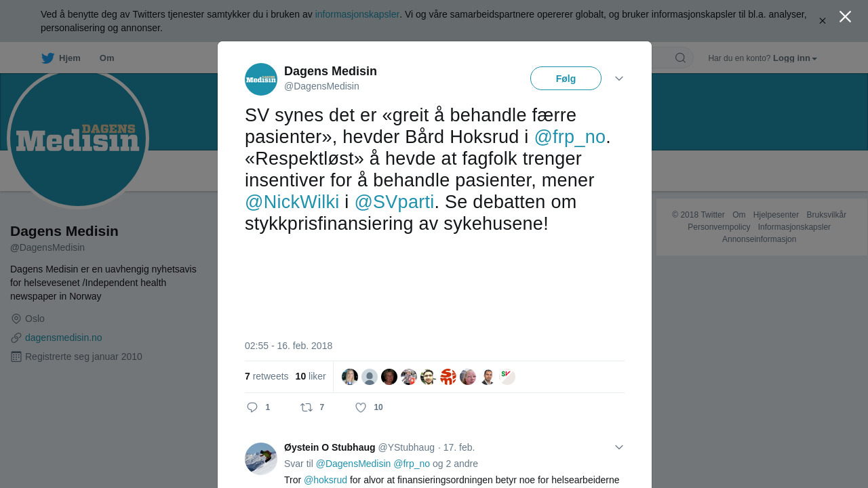
Task: Expand options chevron on Øystein's reply
Action: 619,447
